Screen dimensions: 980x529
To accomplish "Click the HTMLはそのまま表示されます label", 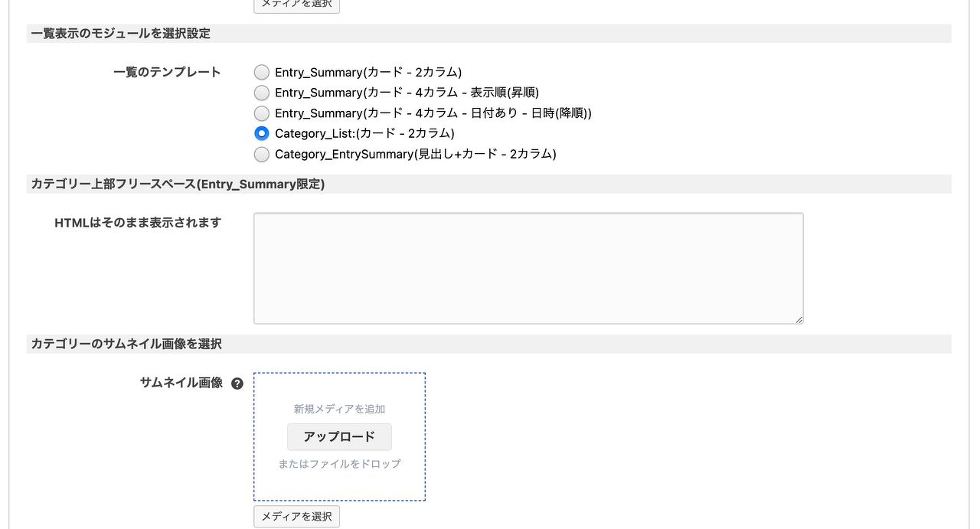I will (x=138, y=223).
